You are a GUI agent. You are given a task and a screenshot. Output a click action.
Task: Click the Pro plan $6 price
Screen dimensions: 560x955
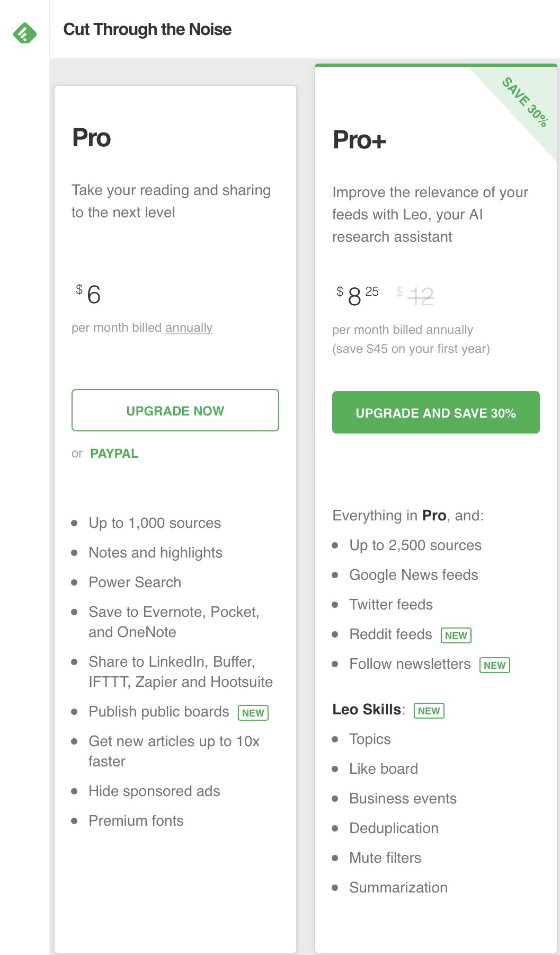coord(93,295)
